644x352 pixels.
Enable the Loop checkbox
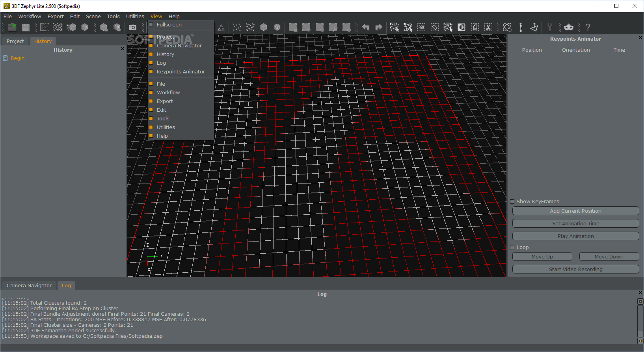pos(512,247)
